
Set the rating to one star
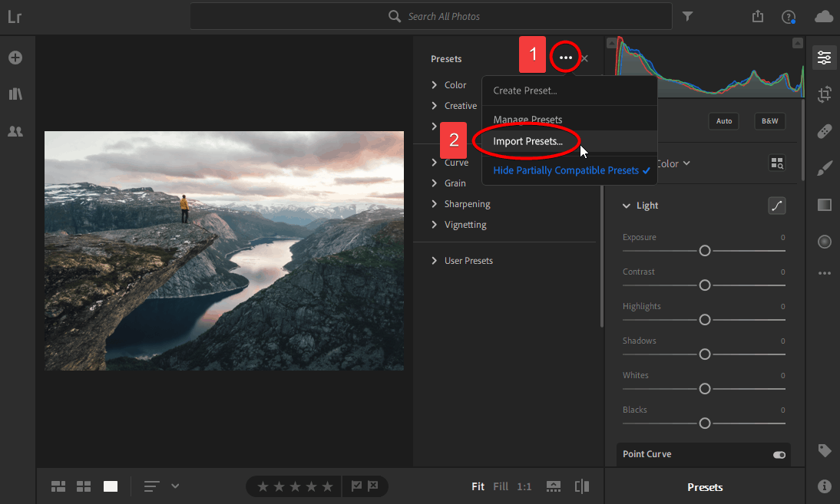tap(263, 486)
